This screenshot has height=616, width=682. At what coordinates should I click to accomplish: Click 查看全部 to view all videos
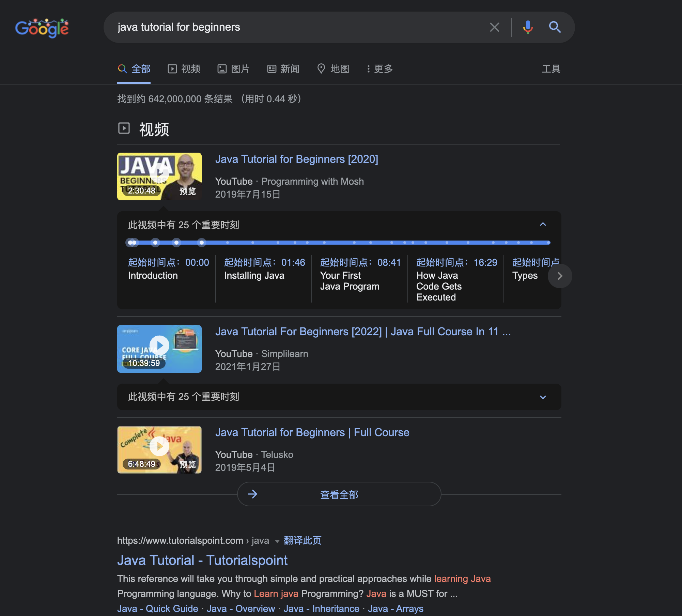(339, 494)
